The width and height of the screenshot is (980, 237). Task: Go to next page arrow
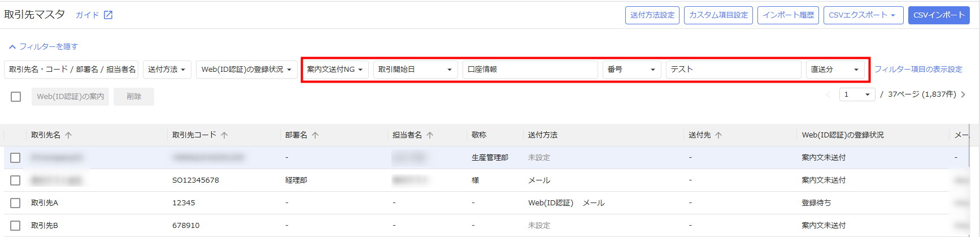963,94
